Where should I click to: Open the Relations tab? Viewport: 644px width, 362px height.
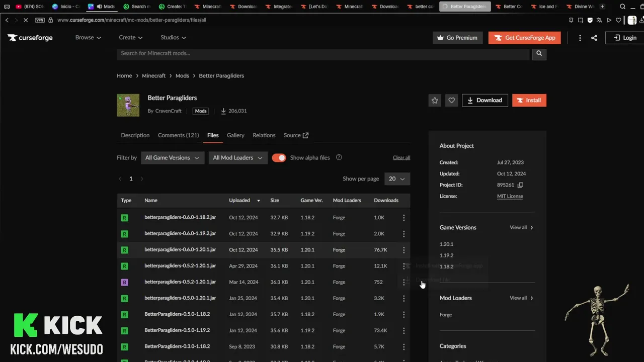click(264, 135)
